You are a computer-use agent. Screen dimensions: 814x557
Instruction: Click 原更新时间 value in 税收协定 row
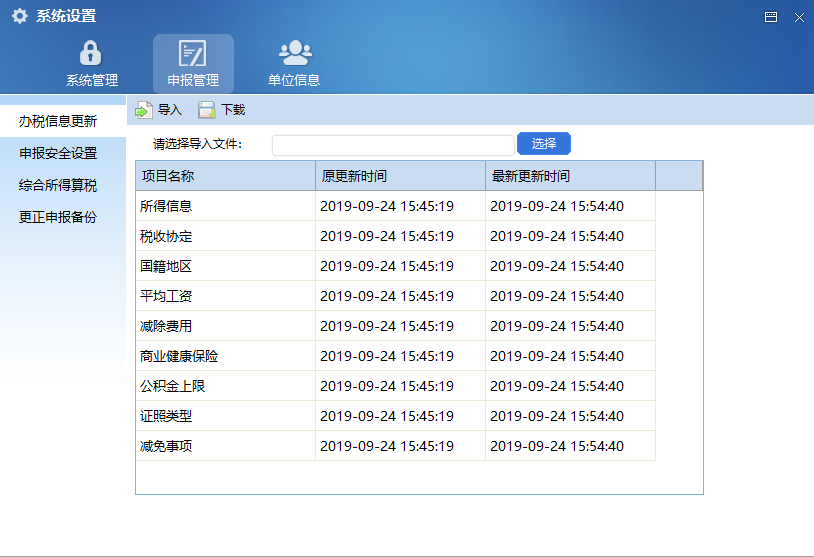point(387,237)
